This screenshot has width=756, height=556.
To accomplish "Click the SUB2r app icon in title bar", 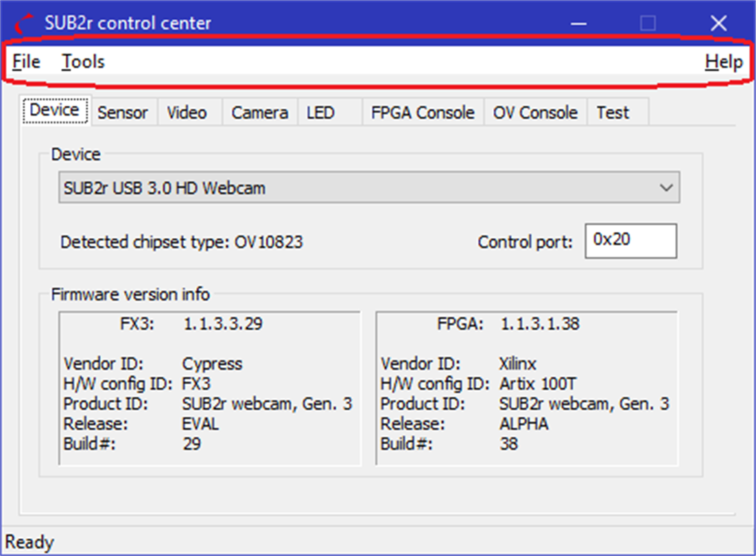I will tap(25, 24).
